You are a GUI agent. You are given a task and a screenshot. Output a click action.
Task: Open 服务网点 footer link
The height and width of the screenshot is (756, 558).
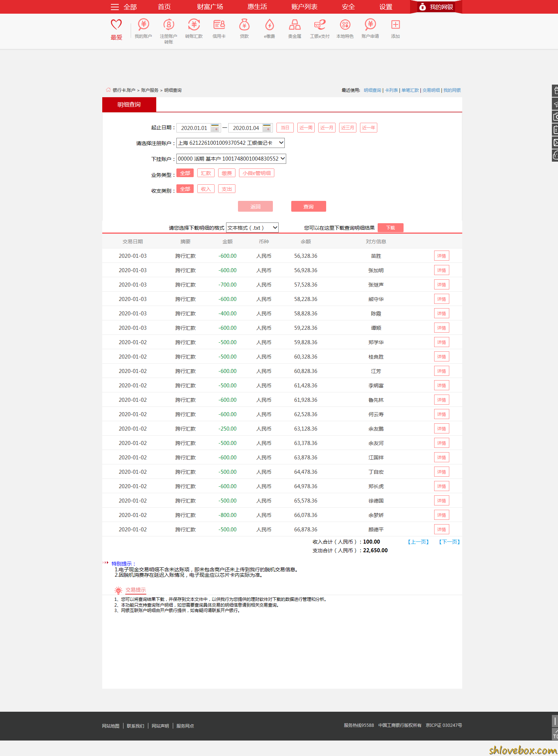(x=185, y=726)
